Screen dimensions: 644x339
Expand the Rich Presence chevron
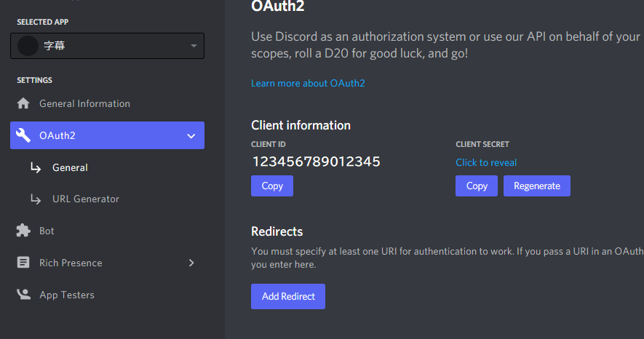[191, 263]
